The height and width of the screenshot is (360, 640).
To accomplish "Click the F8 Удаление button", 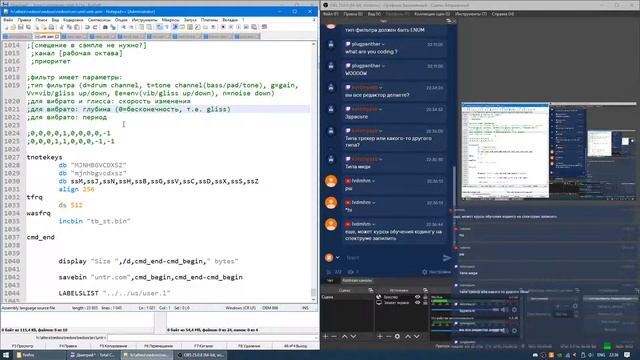I will [x=249, y=346].
